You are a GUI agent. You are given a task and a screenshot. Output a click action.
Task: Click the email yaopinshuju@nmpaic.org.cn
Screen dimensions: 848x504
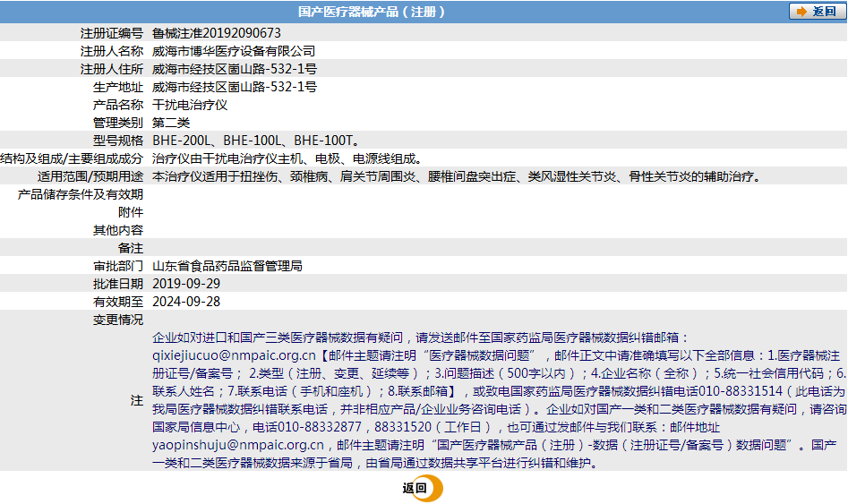(238, 445)
